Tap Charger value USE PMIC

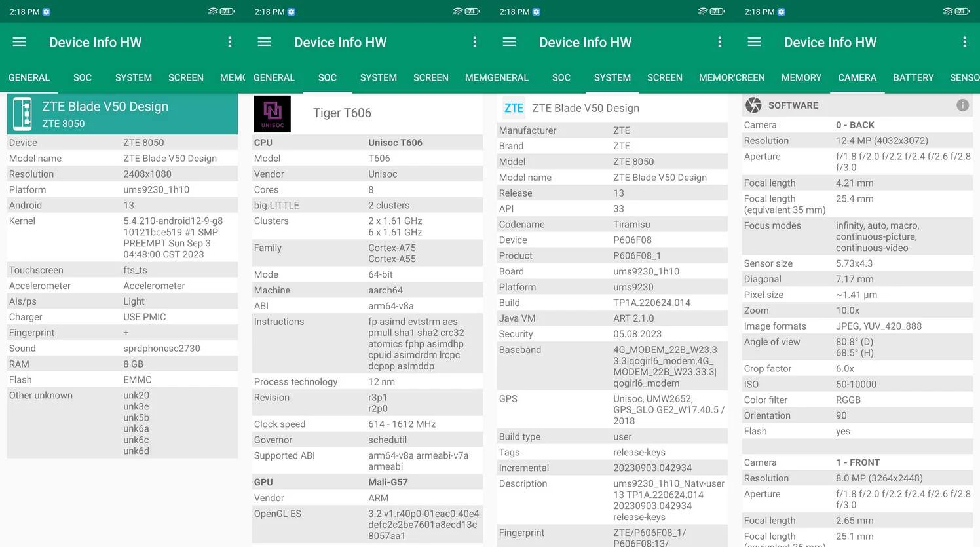tap(145, 317)
